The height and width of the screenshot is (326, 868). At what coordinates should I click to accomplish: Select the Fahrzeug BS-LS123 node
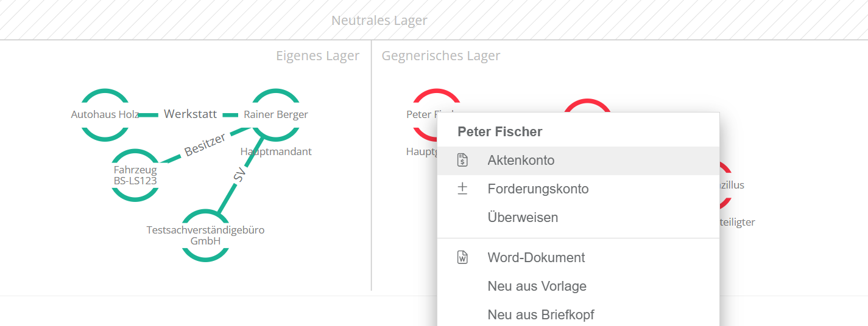(x=135, y=175)
